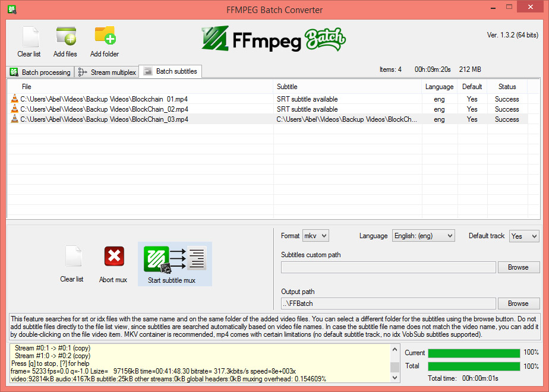Screen dimensions: 549x392
Task: Click the 00h:09m:20s duration text
Action: [x=433, y=69]
